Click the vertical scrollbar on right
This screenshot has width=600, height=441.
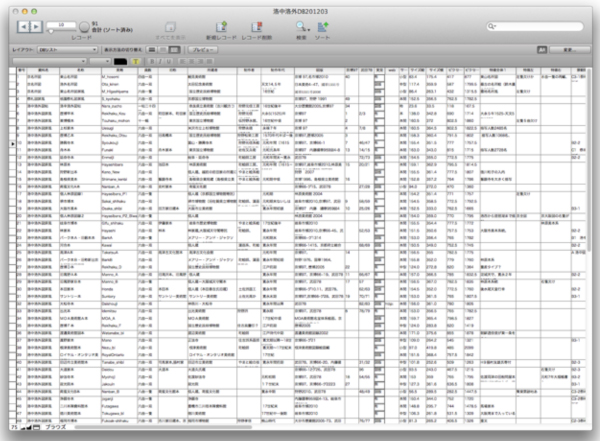[589, 160]
